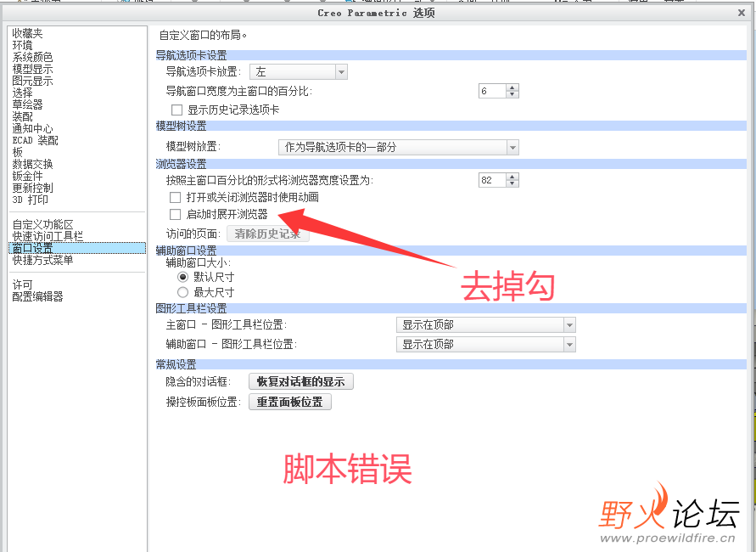The image size is (756, 552).
Task: Select 3D 打印 category
Action: 30,200
